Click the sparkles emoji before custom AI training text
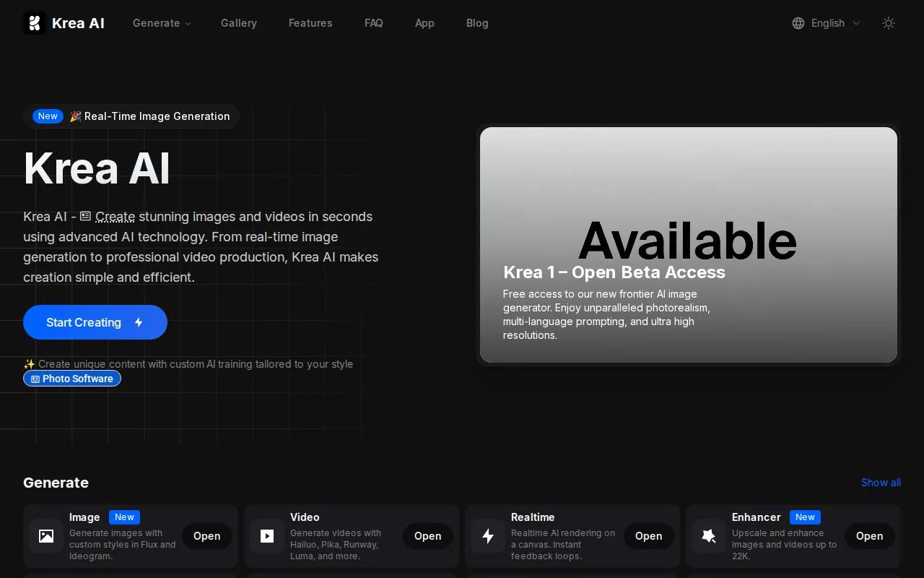Screen dimensions: 924x578 click(29, 364)
